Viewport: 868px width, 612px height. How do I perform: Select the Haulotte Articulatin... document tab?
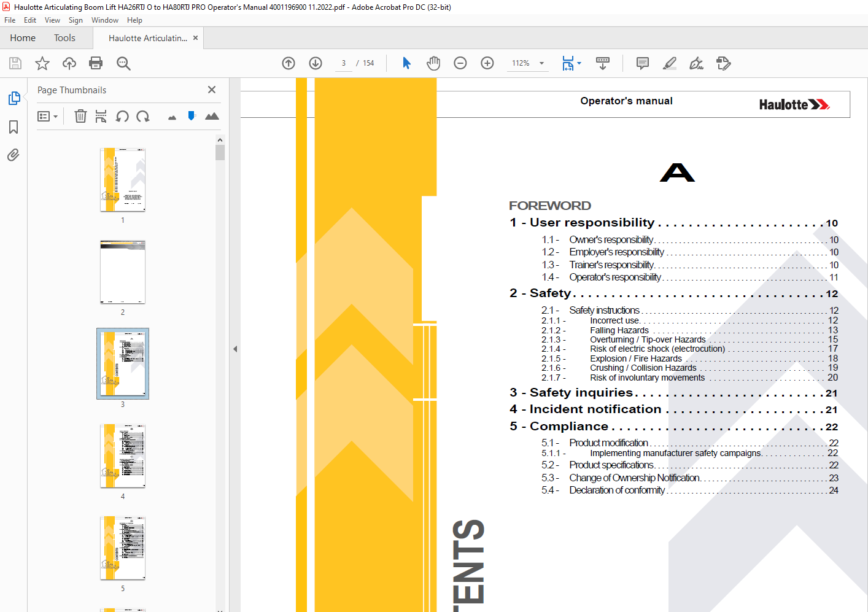(148, 38)
